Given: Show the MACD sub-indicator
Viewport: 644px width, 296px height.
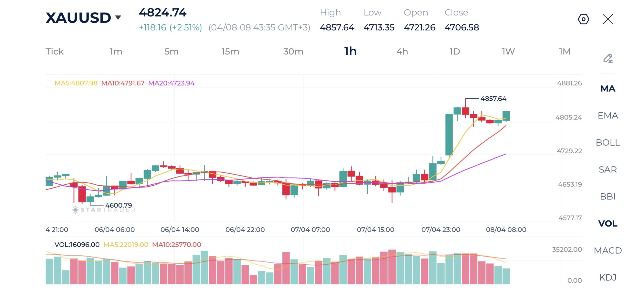Looking at the screenshot, I should (608, 250).
